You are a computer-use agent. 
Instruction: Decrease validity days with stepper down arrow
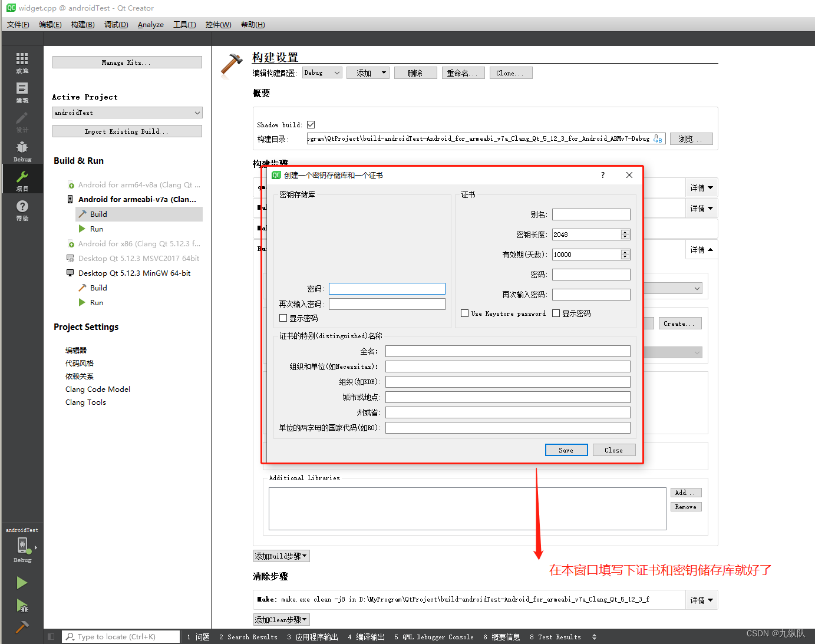625,257
